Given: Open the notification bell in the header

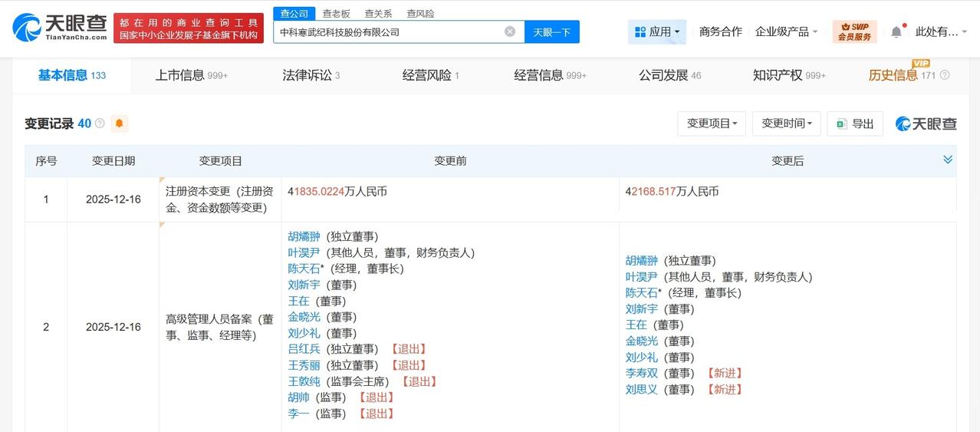Looking at the screenshot, I should 896,31.
